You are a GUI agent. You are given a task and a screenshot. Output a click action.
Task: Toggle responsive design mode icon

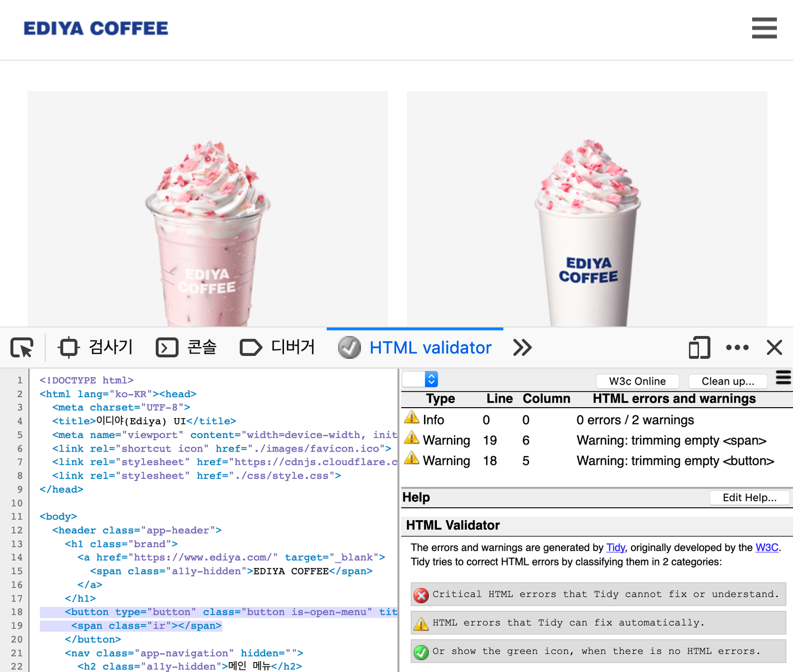tap(699, 347)
